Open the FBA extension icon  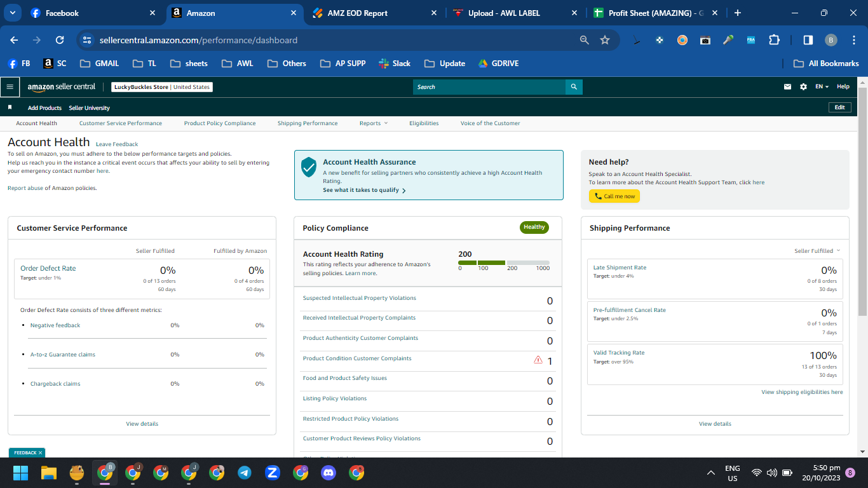(751, 40)
